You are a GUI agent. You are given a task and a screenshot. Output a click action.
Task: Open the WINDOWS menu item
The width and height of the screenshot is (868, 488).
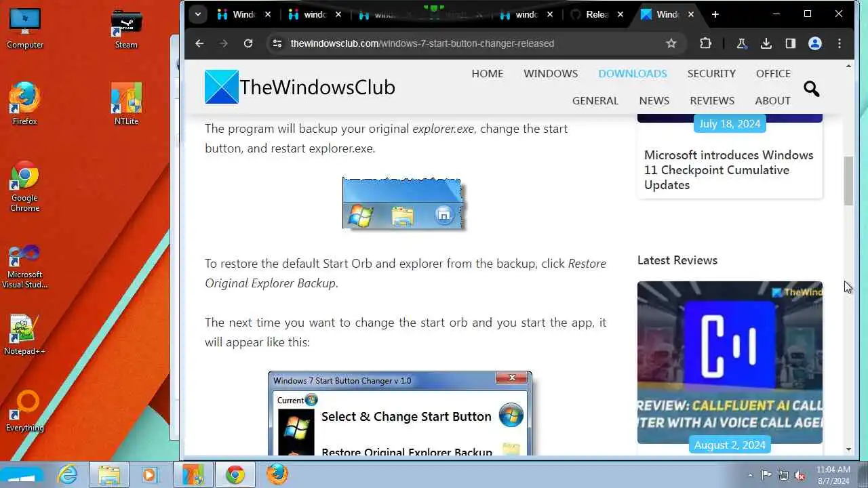click(x=551, y=73)
